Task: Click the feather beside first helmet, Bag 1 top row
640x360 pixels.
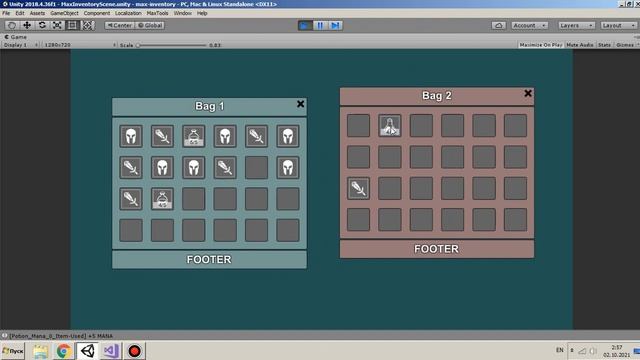Action: pos(162,136)
